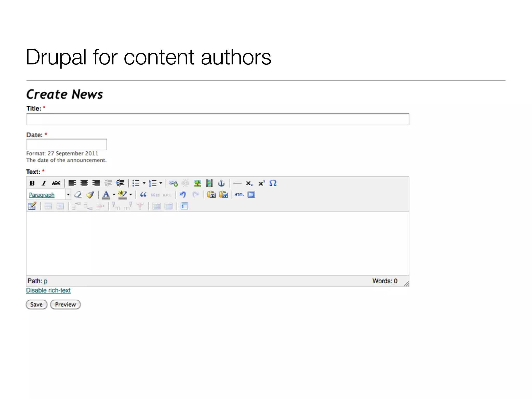532x399 pixels.
Task: Open numbered list style dropdown arrow
Action: click(161, 183)
